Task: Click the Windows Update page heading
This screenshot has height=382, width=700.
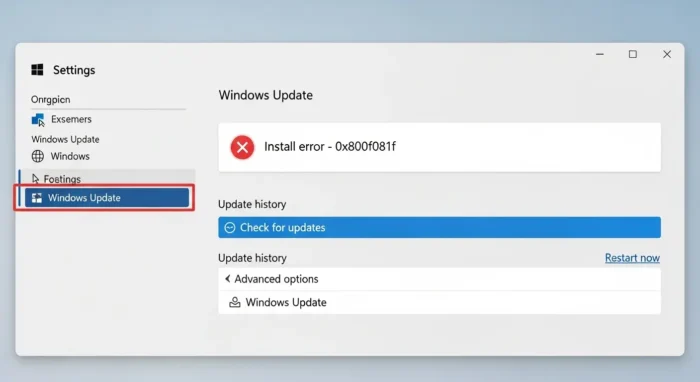Action: click(266, 95)
